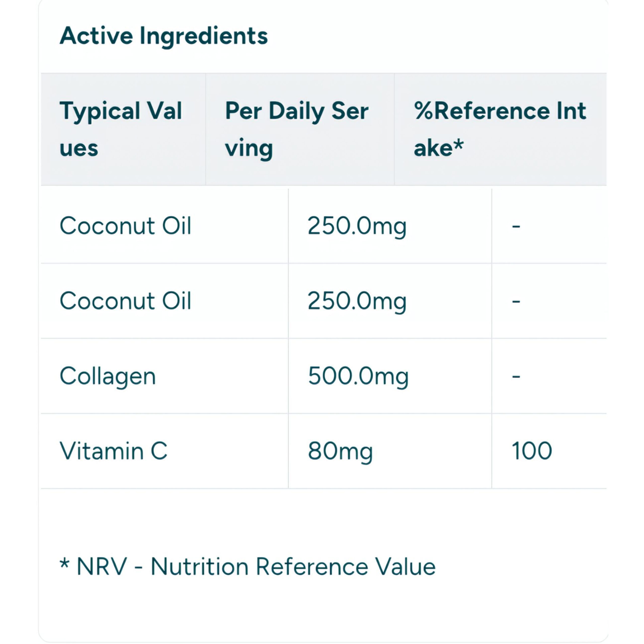This screenshot has height=644, width=644.
Task: Select the 500.0mg Collagen serving value
Action: click(x=358, y=376)
